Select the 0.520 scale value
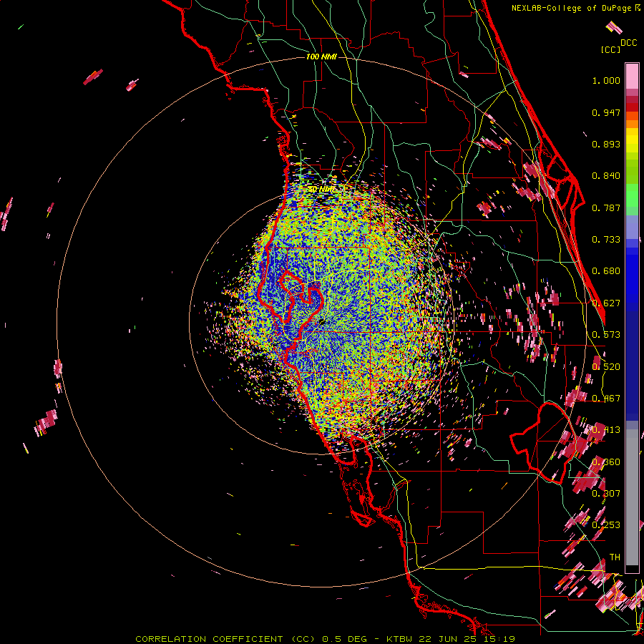The height and width of the screenshot is (644, 644). (606, 367)
